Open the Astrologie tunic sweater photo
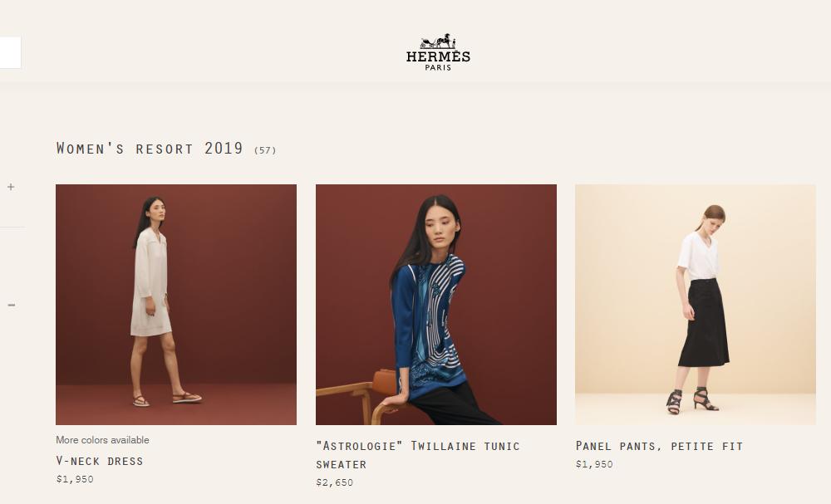This screenshot has width=831, height=504. [436, 305]
